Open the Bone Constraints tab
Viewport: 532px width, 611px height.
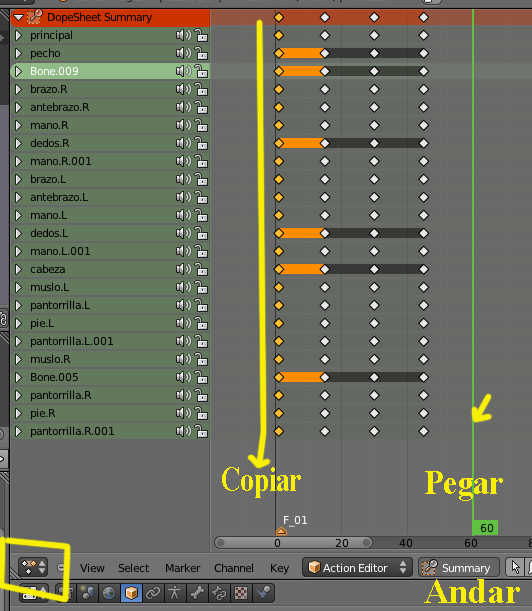click(219, 593)
